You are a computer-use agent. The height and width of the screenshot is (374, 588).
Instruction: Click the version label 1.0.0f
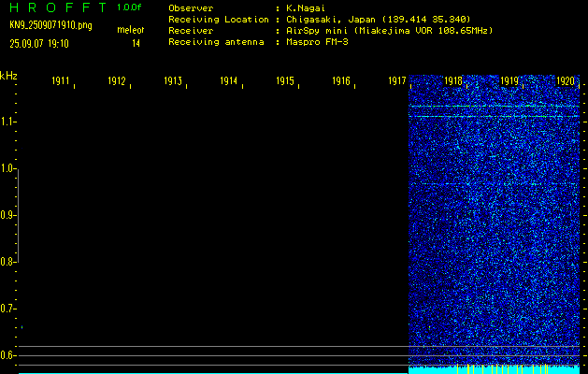(129, 7)
